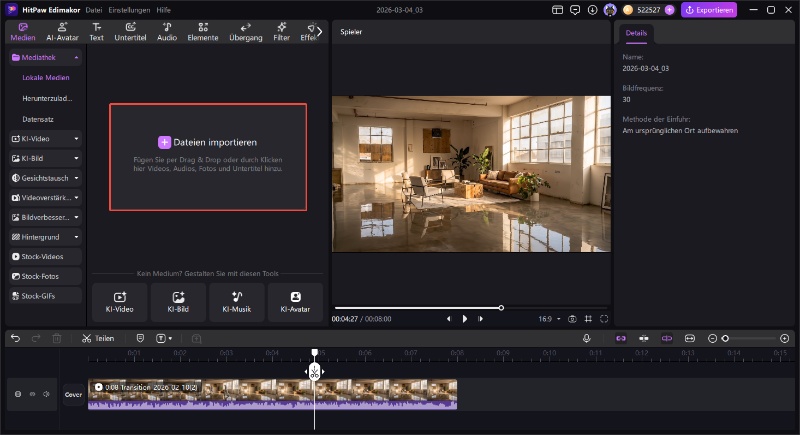This screenshot has width=800, height=435.
Task: Select the Übergang tab
Action: click(245, 32)
